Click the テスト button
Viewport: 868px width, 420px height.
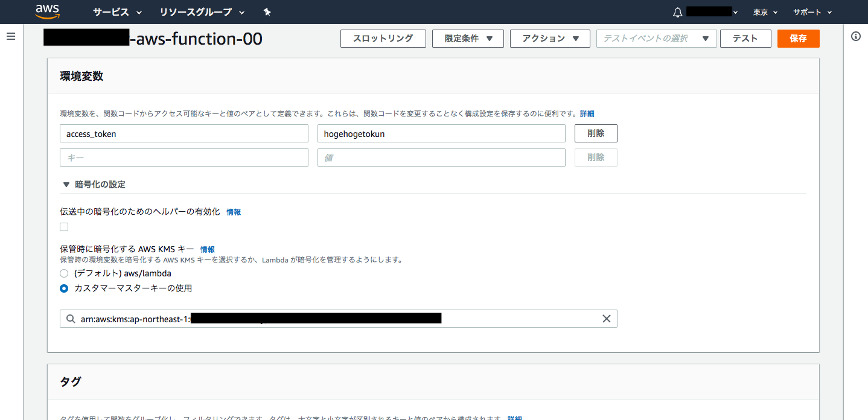[x=745, y=39]
